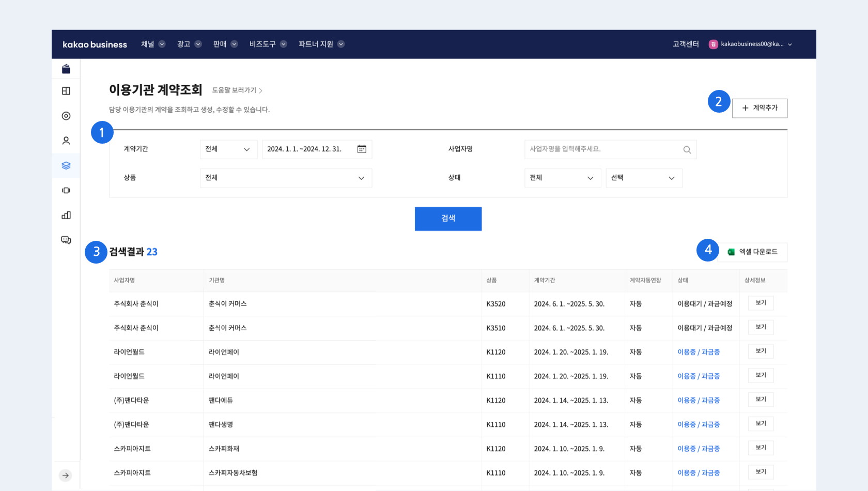Click the blue 검색 button
This screenshot has width=868, height=491.
click(x=448, y=219)
